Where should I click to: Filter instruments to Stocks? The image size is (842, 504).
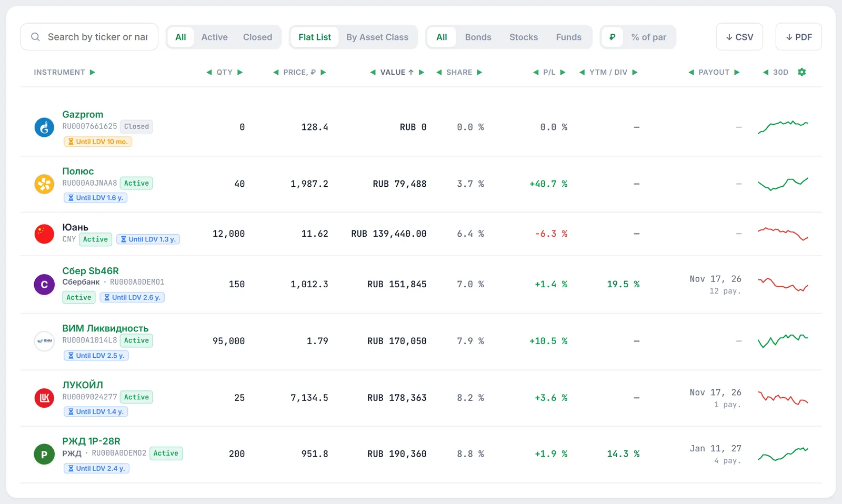(524, 37)
